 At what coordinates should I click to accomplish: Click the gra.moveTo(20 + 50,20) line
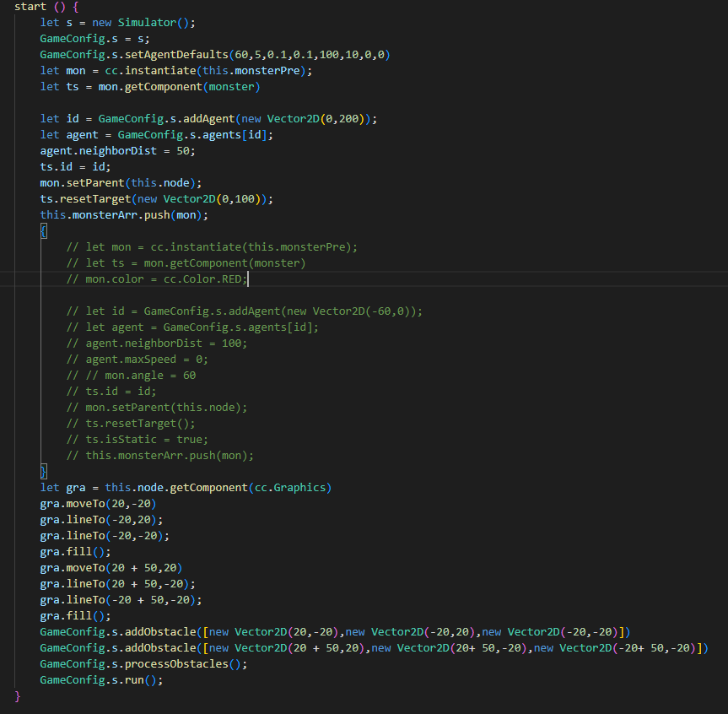point(111,567)
